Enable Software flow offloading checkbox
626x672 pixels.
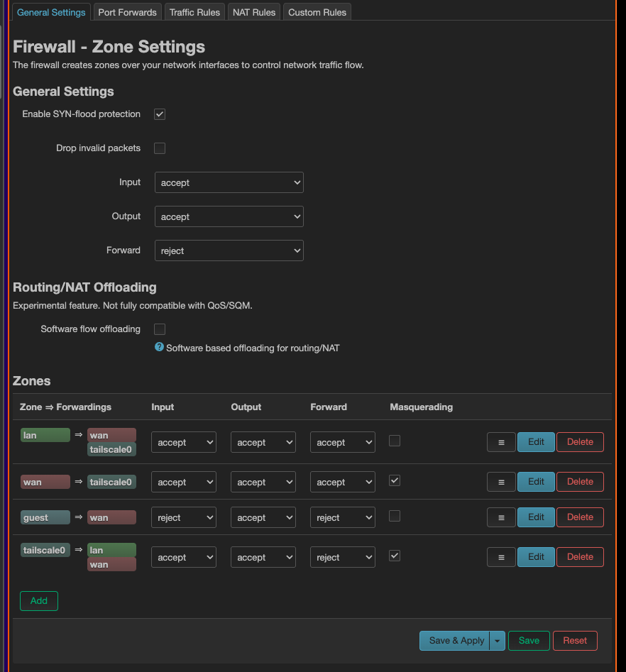click(160, 329)
